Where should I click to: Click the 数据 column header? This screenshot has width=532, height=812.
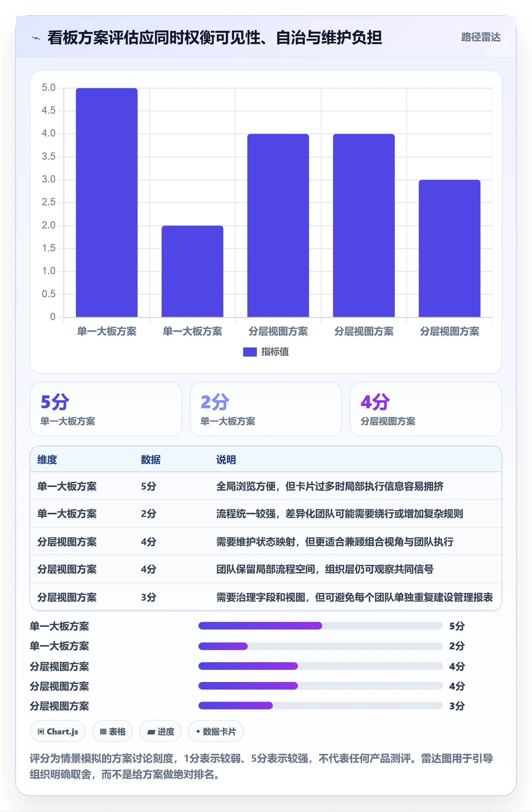pyautogui.click(x=151, y=460)
